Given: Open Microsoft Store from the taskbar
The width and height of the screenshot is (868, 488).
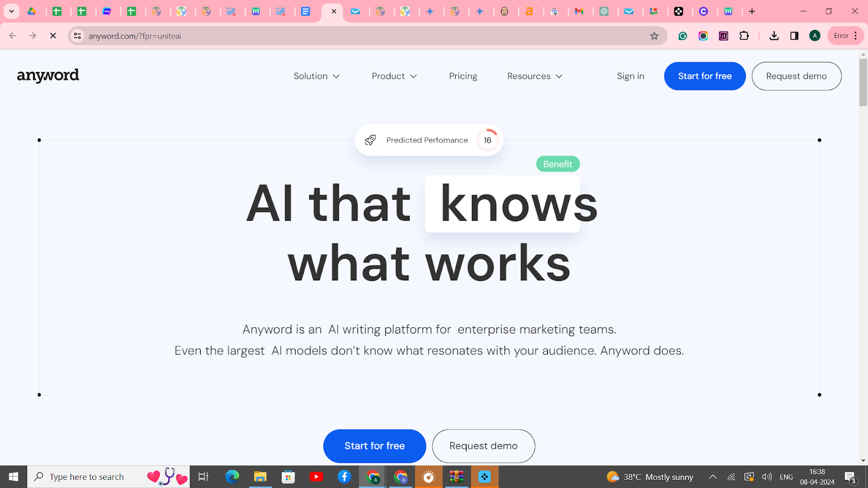Looking at the screenshot, I should (x=288, y=477).
